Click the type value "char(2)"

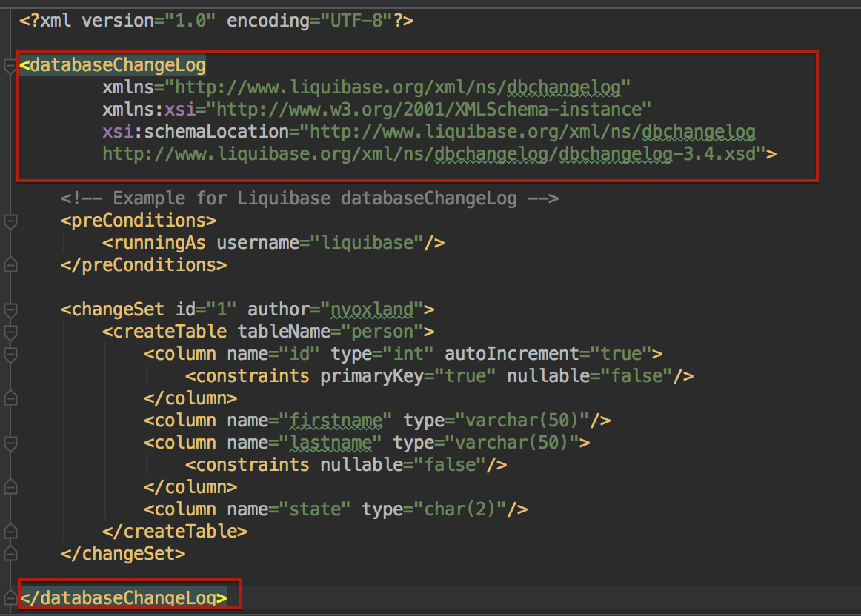click(459, 509)
